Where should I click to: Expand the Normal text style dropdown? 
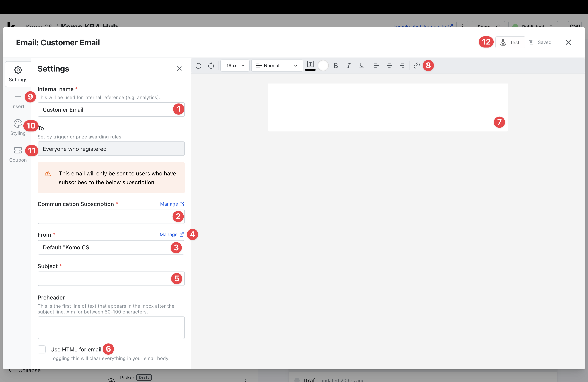277,66
